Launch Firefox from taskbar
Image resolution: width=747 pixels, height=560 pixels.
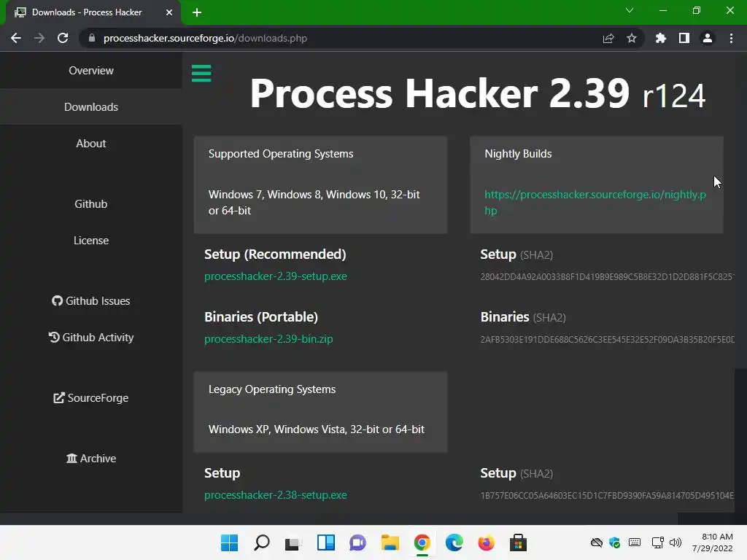coord(486,542)
